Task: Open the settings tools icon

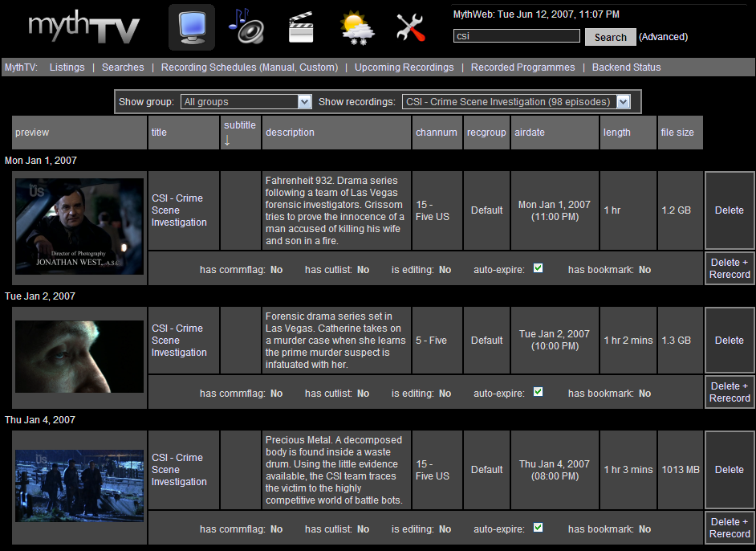Action: [x=411, y=27]
